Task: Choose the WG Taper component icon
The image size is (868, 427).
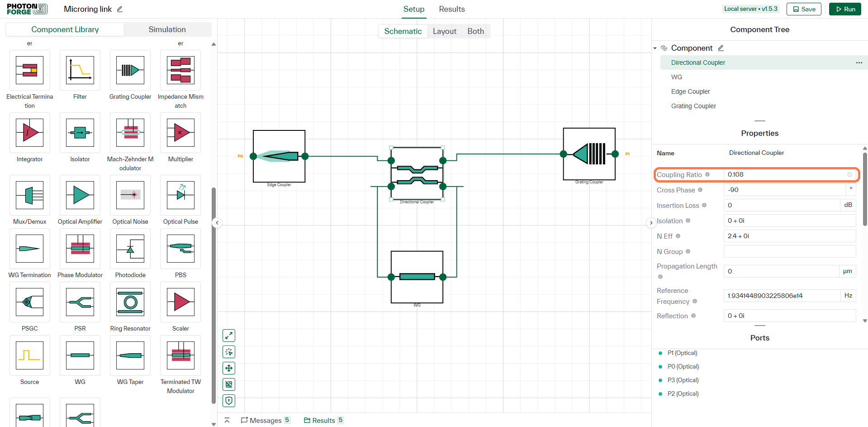Action: pyautogui.click(x=130, y=355)
